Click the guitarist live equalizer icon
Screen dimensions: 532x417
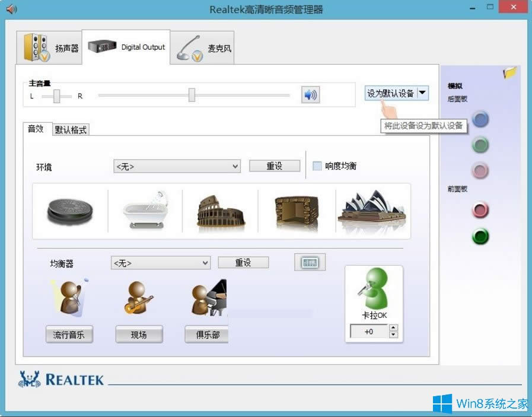(138, 298)
